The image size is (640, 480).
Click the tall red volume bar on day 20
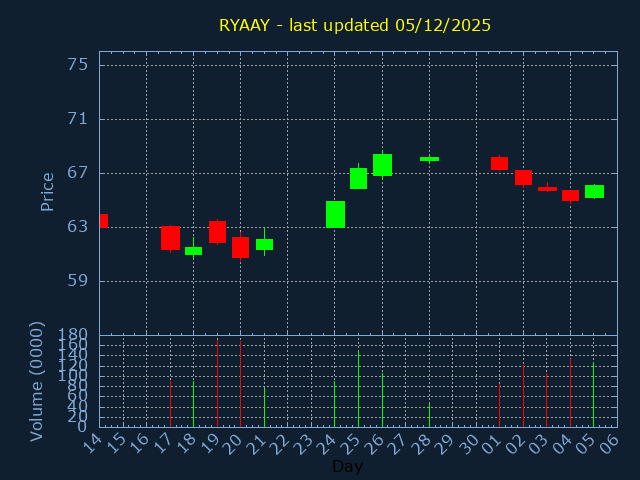pos(240,385)
